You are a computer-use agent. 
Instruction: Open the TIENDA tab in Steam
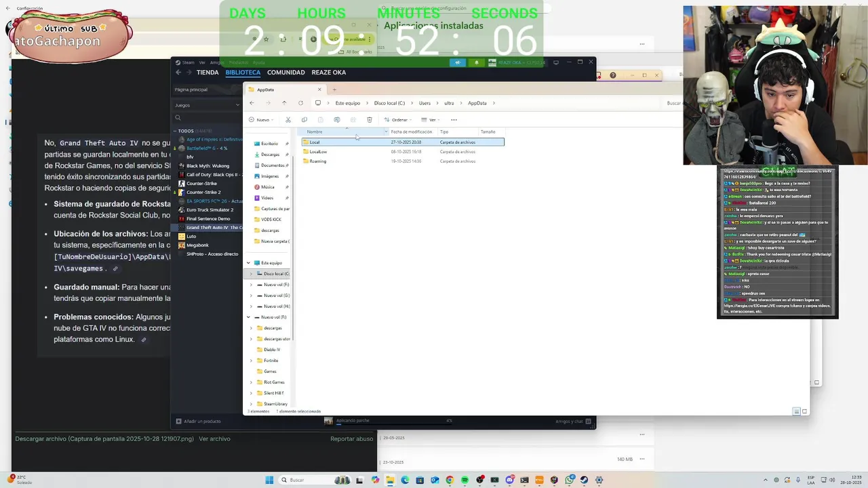(208, 73)
